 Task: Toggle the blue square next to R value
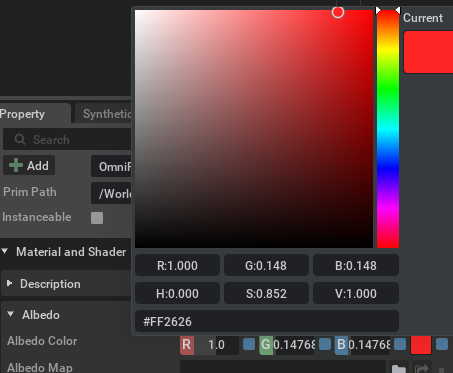[249, 344]
